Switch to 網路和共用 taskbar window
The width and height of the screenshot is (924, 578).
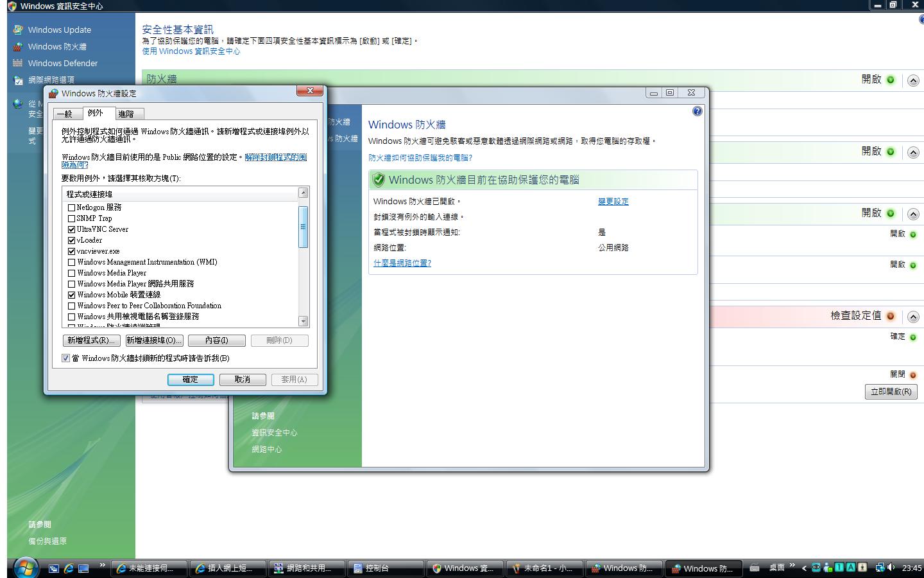click(x=308, y=568)
